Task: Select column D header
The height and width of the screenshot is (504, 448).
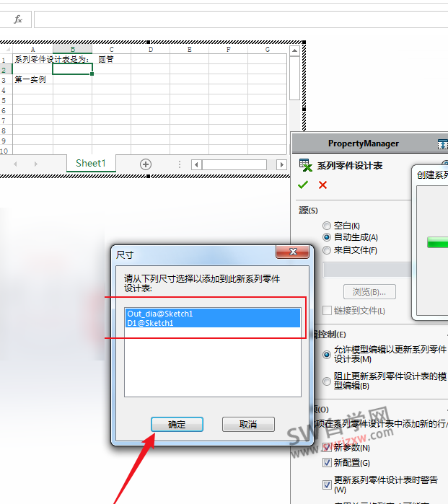Action: point(151,50)
